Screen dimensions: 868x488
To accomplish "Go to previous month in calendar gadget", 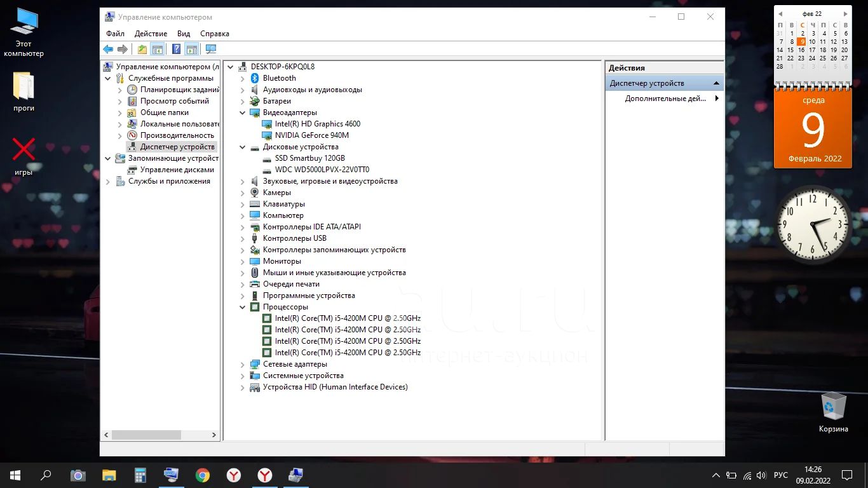I will [x=780, y=13].
